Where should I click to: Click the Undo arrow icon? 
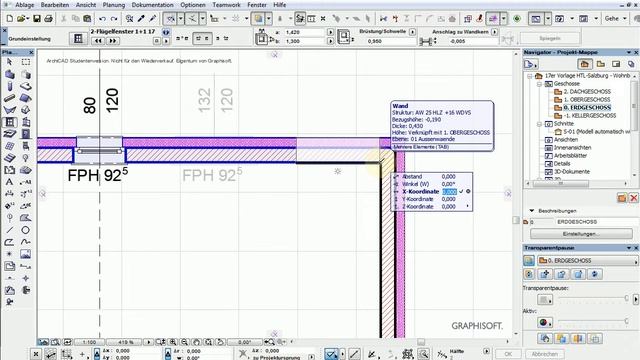102,19
